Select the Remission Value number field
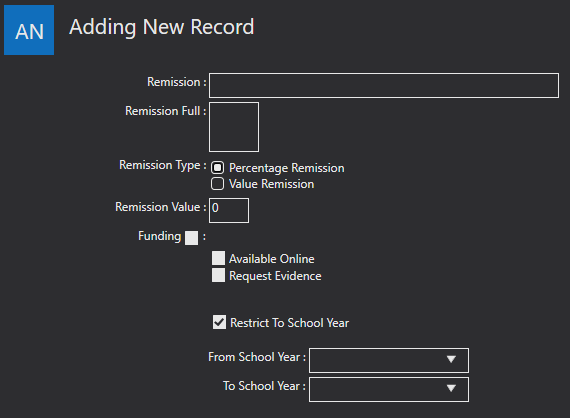 tap(229, 210)
